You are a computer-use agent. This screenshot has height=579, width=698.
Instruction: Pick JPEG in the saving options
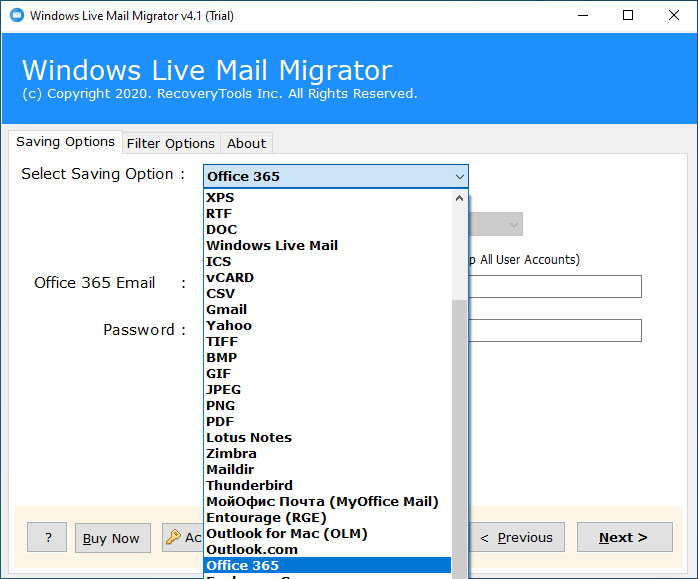328,390
